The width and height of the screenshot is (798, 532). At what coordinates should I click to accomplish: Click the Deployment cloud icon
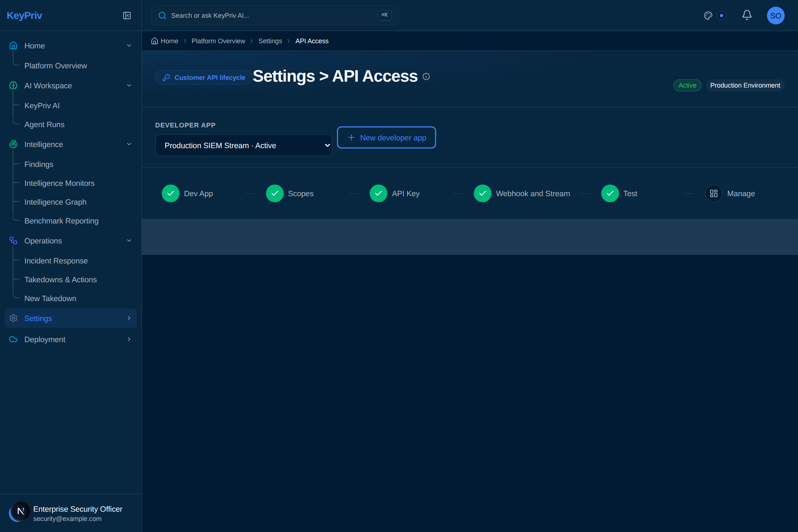point(13,339)
